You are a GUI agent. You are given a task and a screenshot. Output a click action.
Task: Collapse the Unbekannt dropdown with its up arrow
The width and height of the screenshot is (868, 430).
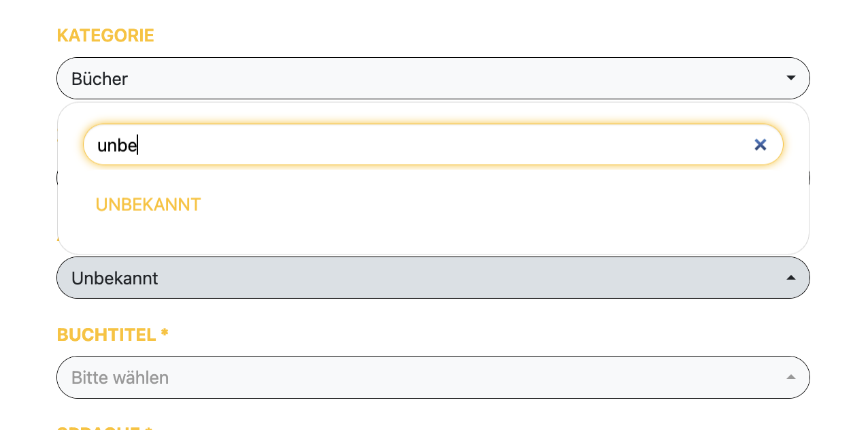(x=790, y=278)
